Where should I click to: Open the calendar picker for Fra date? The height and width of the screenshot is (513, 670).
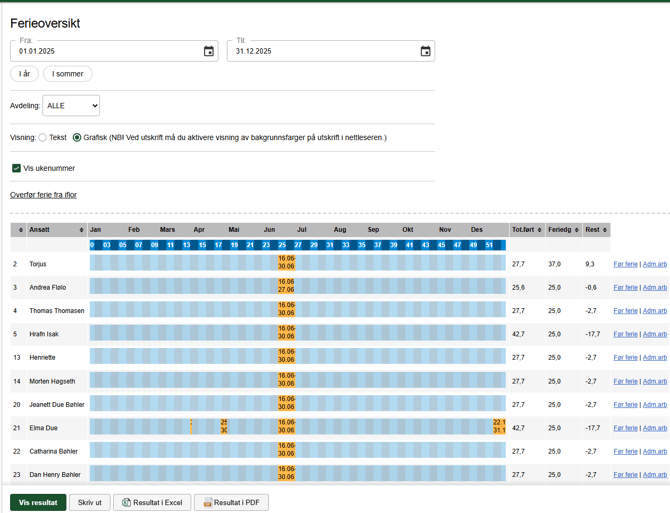click(x=208, y=51)
